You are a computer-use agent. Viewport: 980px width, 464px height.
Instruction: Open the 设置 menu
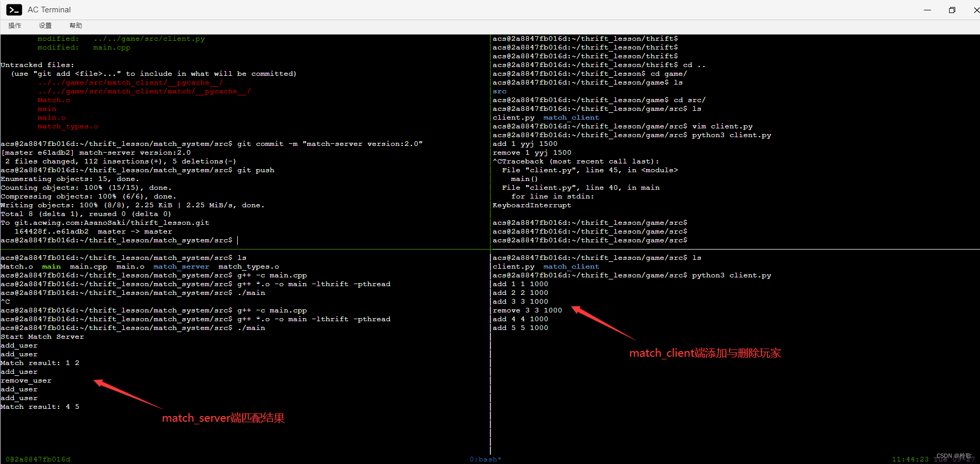click(45, 26)
